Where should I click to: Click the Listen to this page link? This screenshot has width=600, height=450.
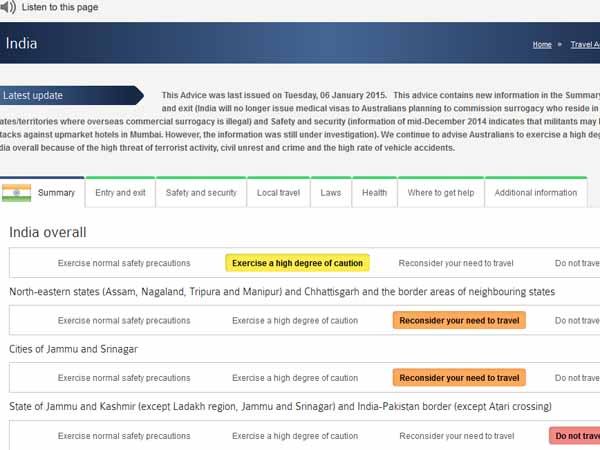click(59, 7)
